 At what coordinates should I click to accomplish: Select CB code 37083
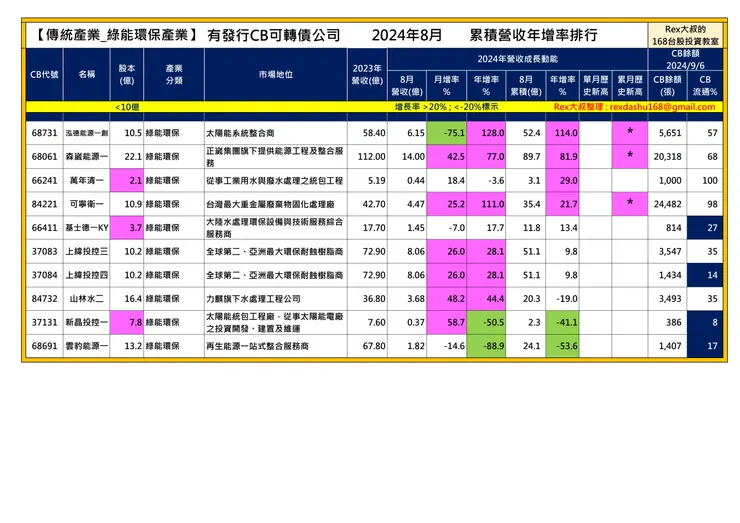coord(44,251)
